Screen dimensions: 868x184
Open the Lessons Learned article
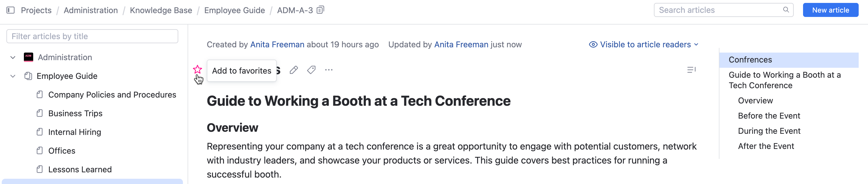(x=80, y=169)
